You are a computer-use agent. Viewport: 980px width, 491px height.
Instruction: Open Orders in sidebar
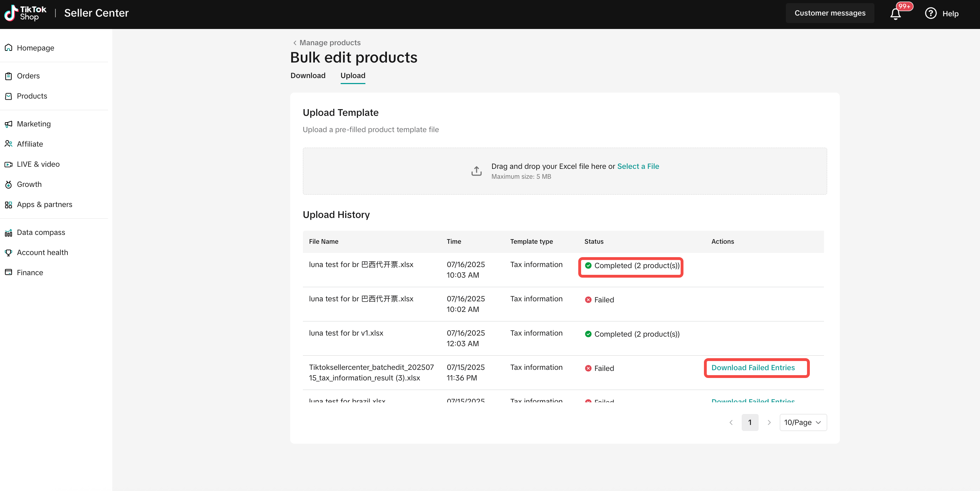(28, 76)
